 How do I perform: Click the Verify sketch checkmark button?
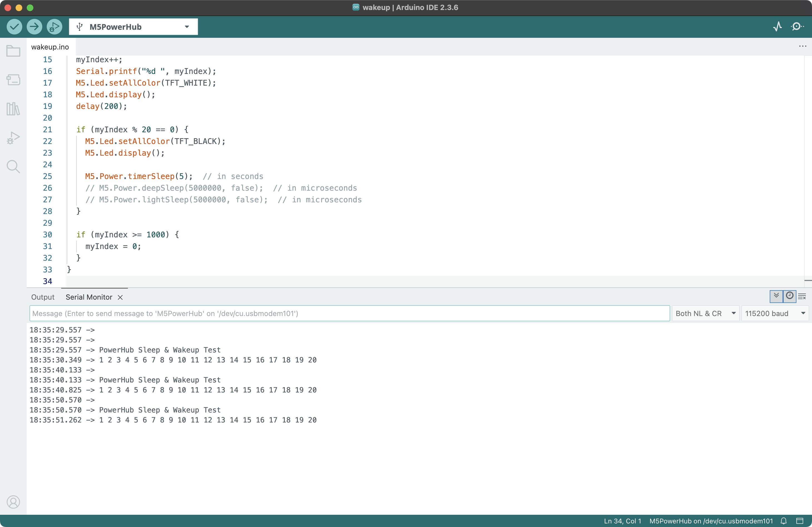click(x=14, y=27)
